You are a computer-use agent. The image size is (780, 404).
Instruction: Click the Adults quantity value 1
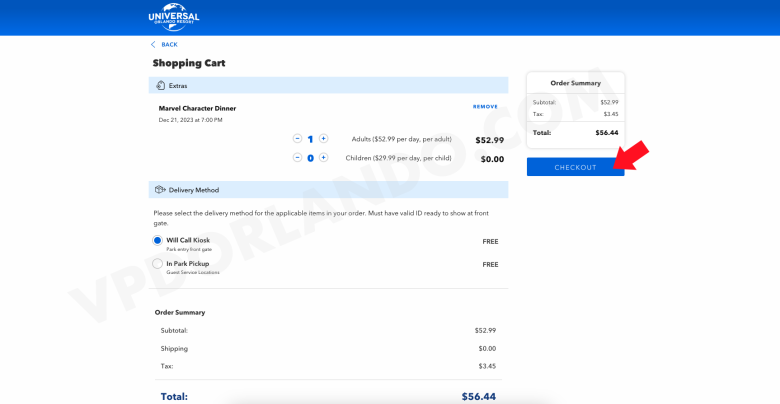coord(310,139)
